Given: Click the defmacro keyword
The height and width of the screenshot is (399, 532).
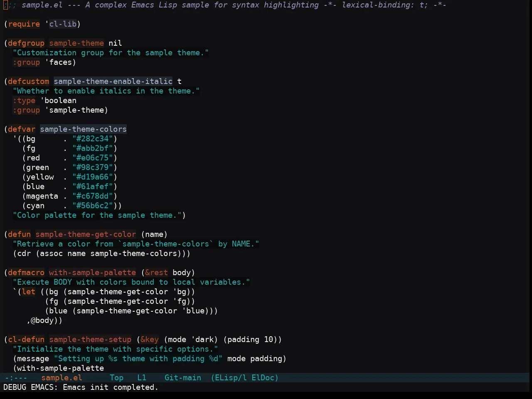Looking at the screenshot, I should tap(26, 273).
